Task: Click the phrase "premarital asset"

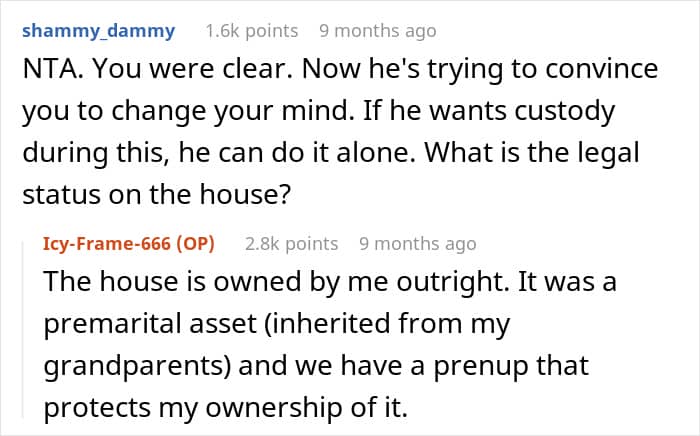Action: pos(150,324)
